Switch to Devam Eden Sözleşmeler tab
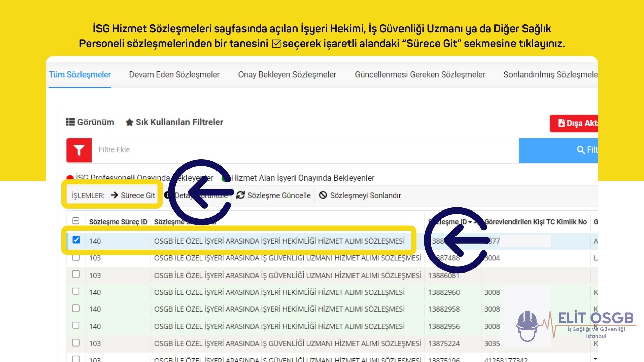 click(174, 75)
